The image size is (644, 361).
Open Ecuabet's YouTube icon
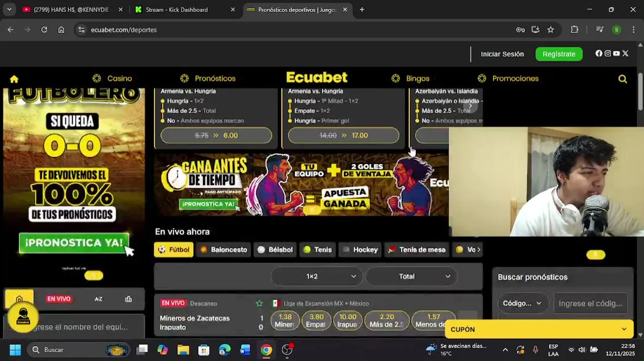(x=616, y=54)
